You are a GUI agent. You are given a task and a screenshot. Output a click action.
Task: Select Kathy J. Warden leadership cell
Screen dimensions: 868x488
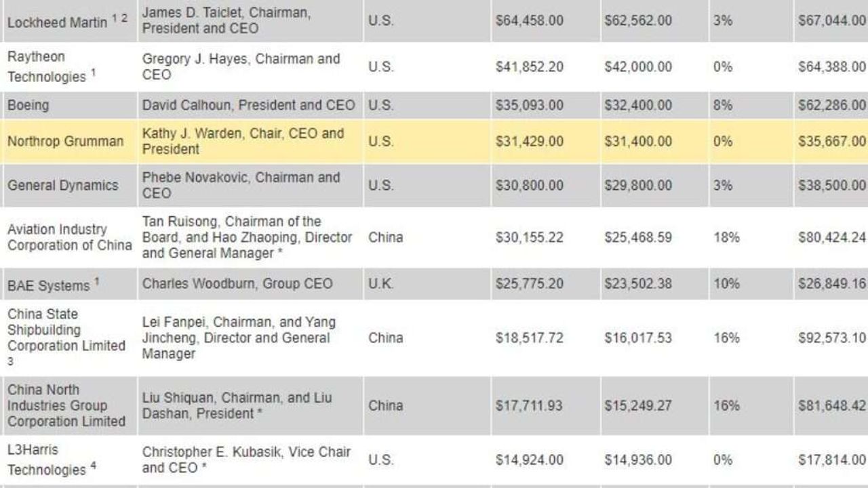[x=243, y=141]
